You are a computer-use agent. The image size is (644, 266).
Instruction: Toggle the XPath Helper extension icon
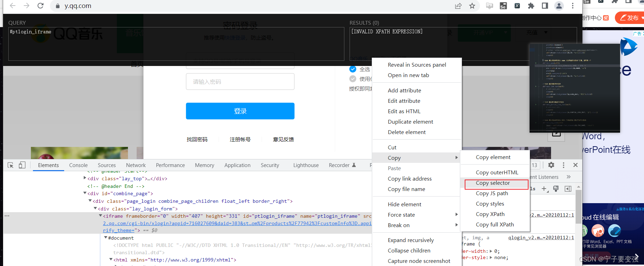[517, 6]
